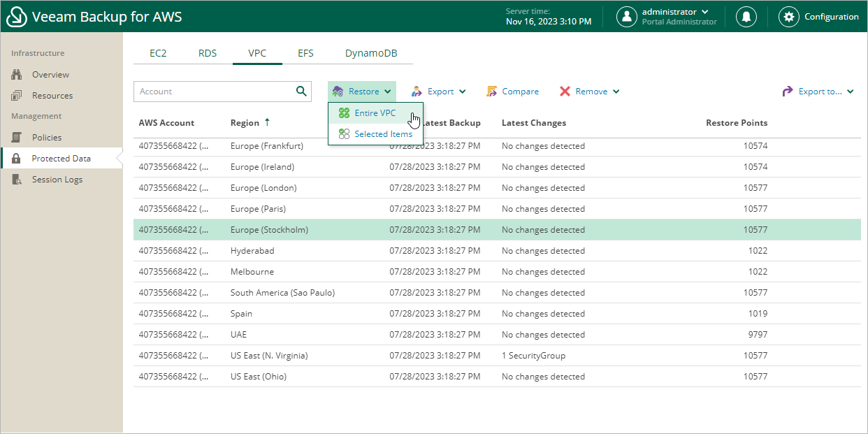Choose Selected Items restore option

[x=383, y=134]
